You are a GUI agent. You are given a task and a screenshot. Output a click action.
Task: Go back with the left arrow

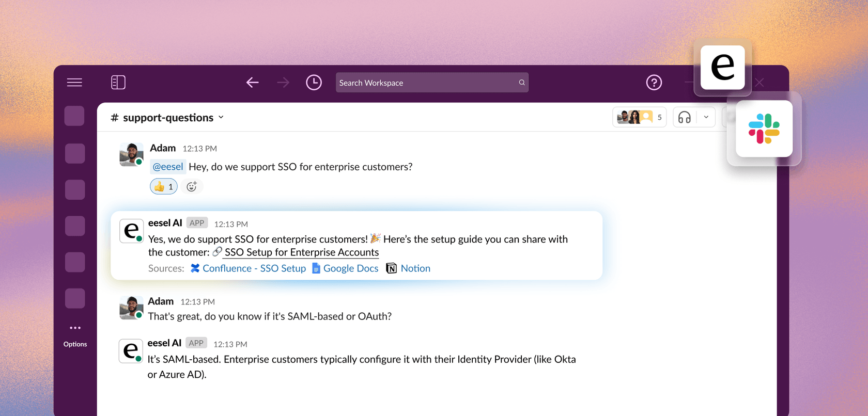click(x=252, y=83)
